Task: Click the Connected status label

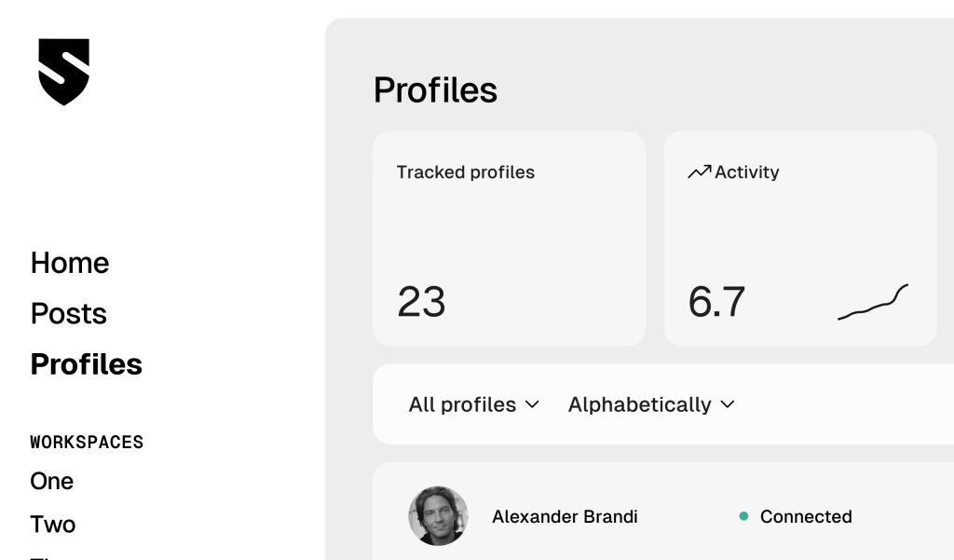Action: pos(806,516)
